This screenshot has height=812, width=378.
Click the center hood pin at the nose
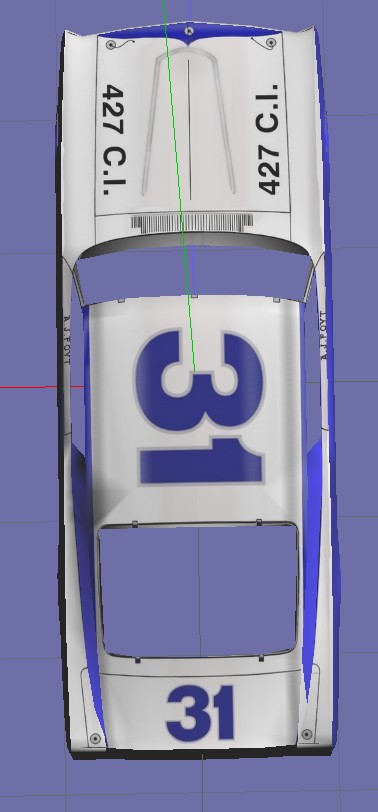[190, 32]
